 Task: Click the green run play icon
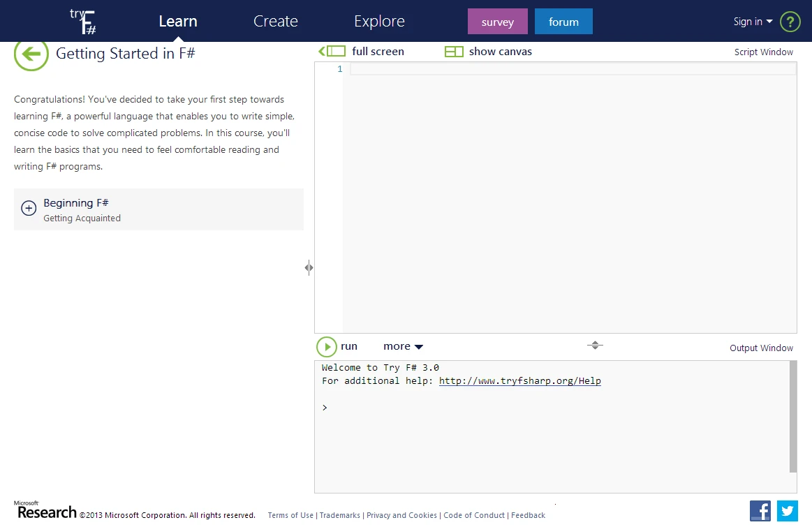326,347
